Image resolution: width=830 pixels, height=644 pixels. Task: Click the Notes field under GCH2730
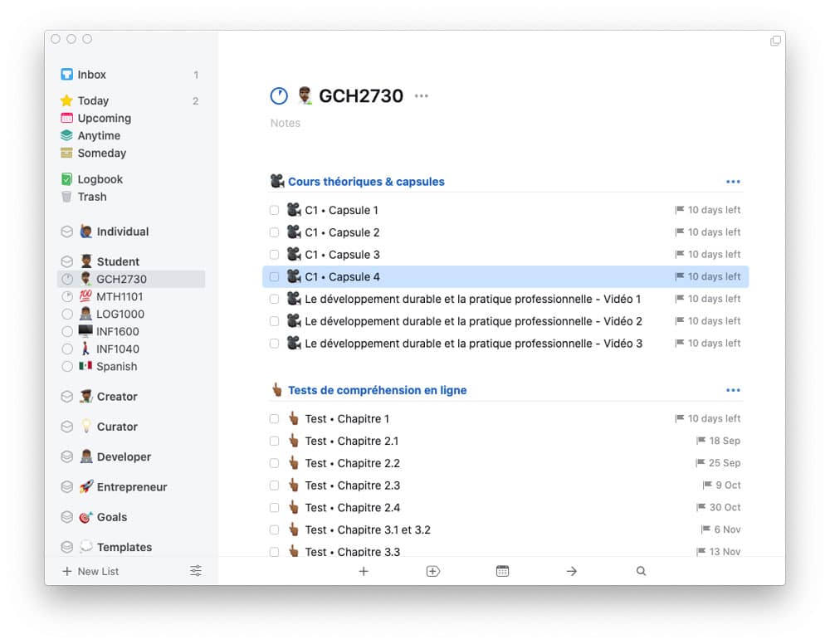tap(286, 123)
